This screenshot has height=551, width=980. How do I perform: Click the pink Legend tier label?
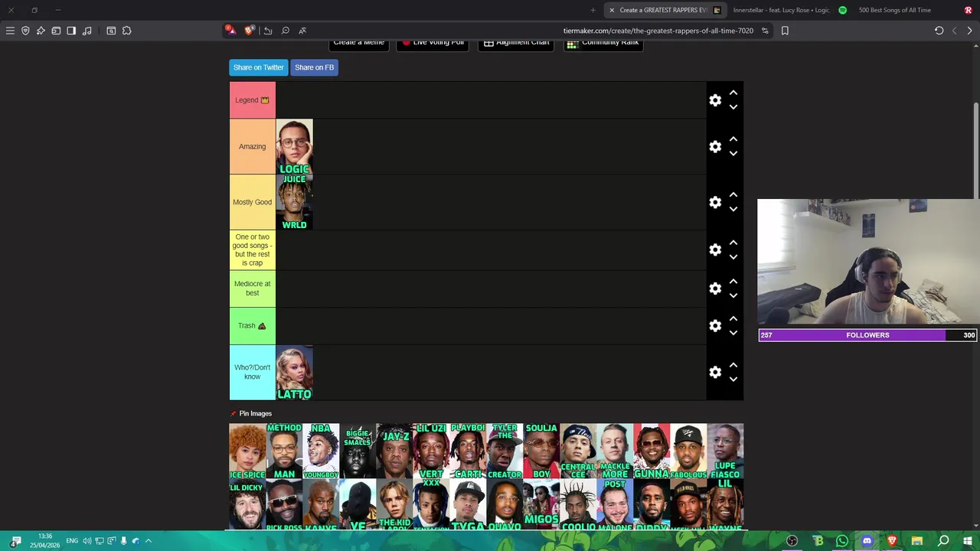tap(253, 100)
